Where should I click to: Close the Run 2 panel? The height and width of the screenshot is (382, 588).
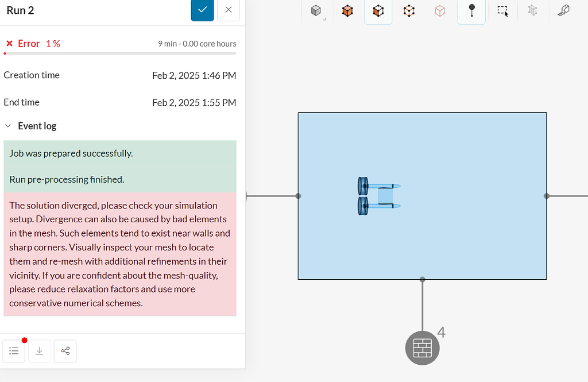229,10
